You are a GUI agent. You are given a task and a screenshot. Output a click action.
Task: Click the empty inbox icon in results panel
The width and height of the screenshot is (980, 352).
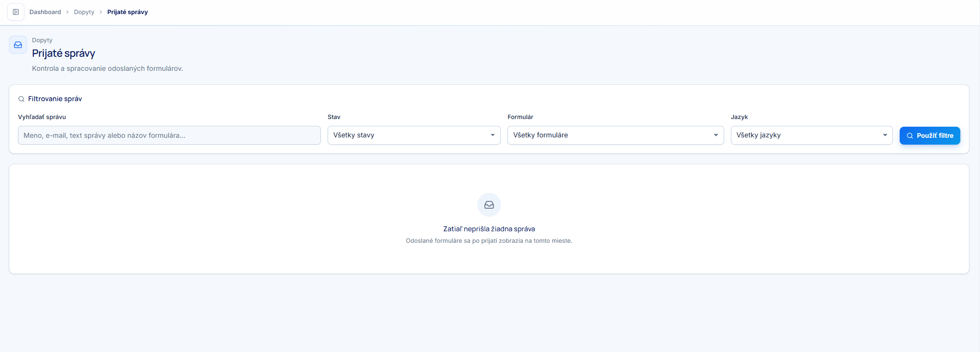coord(489,205)
